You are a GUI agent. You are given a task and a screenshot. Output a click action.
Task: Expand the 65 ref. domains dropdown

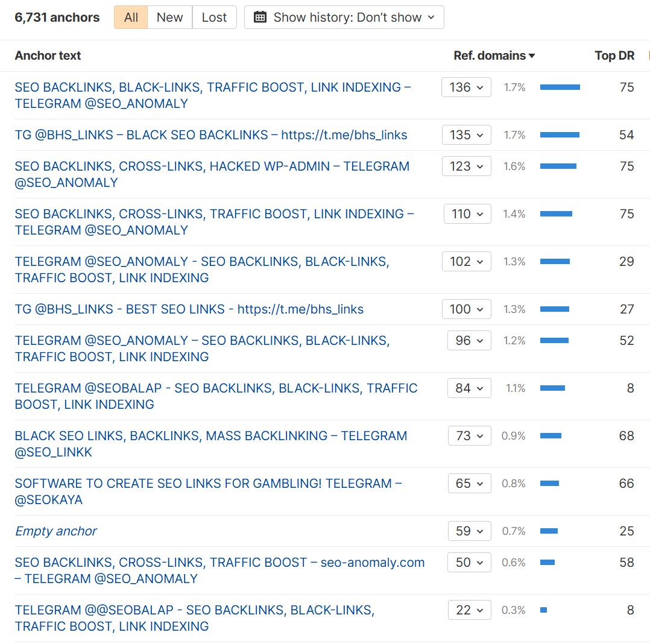click(x=470, y=484)
